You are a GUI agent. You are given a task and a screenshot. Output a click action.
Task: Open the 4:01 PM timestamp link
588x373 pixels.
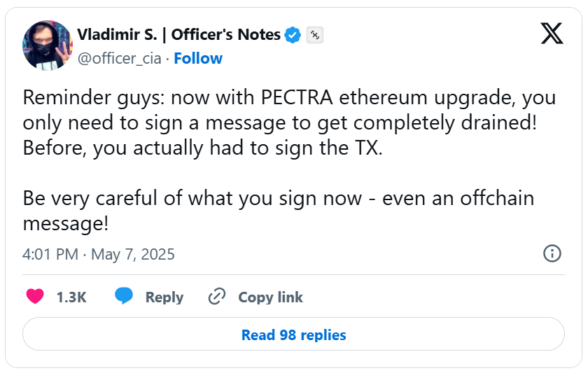(50, 253)
